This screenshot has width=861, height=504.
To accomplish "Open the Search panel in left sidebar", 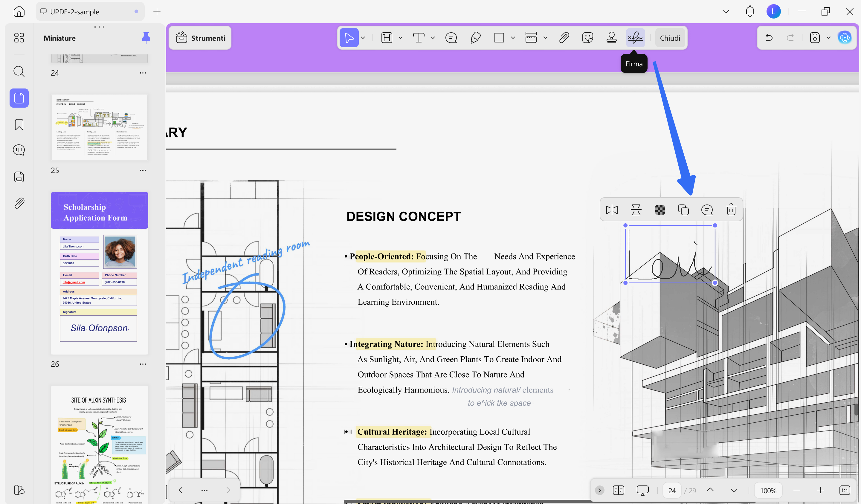I will click(19, 71).
